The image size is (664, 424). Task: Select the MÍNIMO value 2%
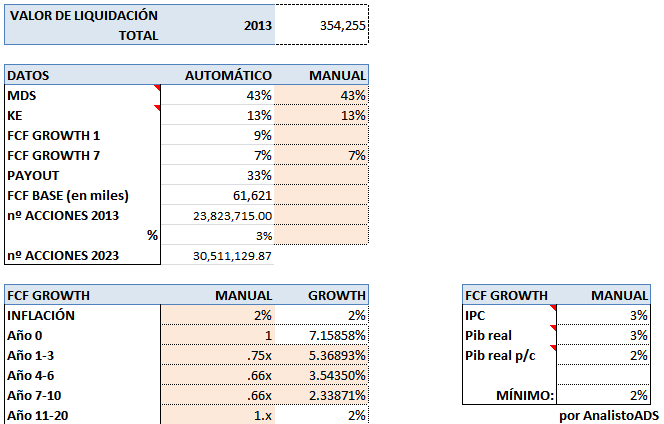(x=603, y=395)
